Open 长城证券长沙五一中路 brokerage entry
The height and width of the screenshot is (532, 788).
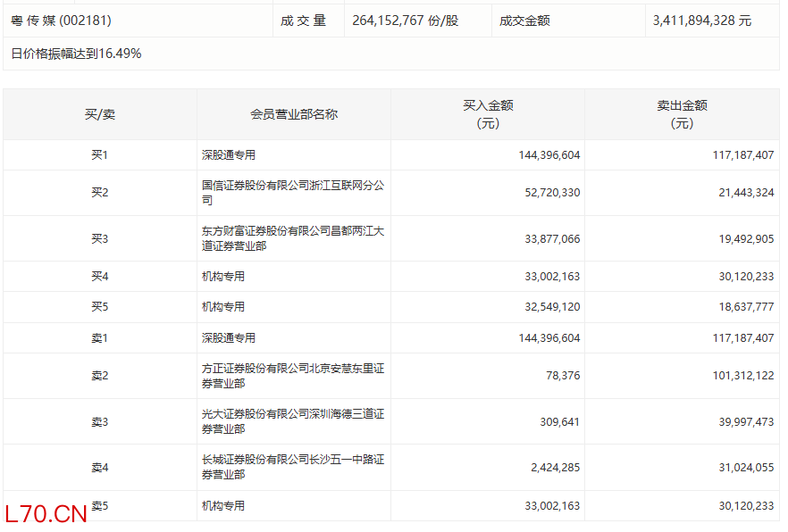point(293,467)
